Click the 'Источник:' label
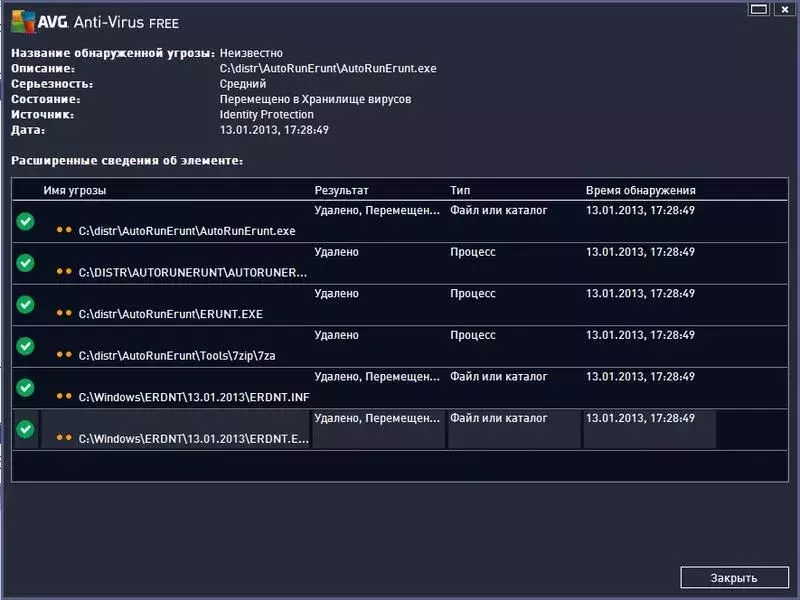 [42, 115]
